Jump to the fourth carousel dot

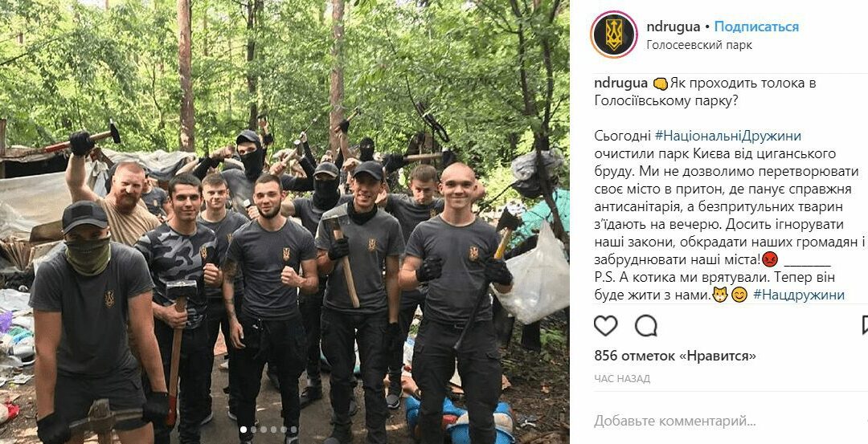pos(273,430)
